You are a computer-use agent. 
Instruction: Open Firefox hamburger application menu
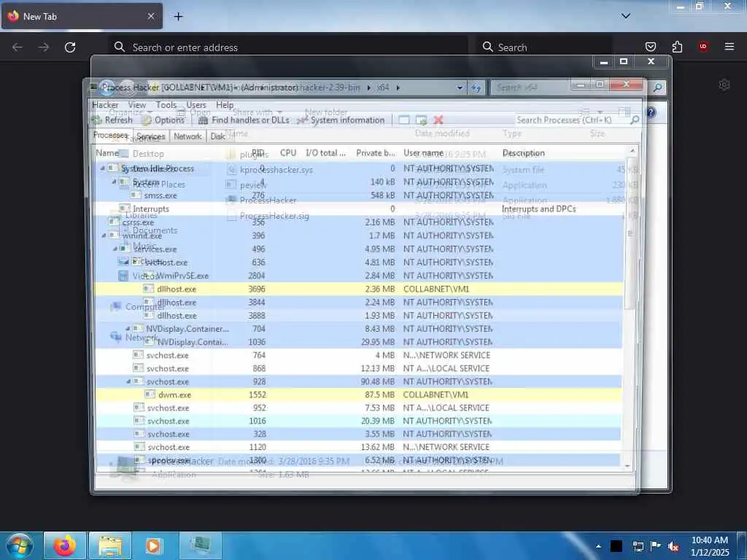pyautogui.click(x=729, y=47)
